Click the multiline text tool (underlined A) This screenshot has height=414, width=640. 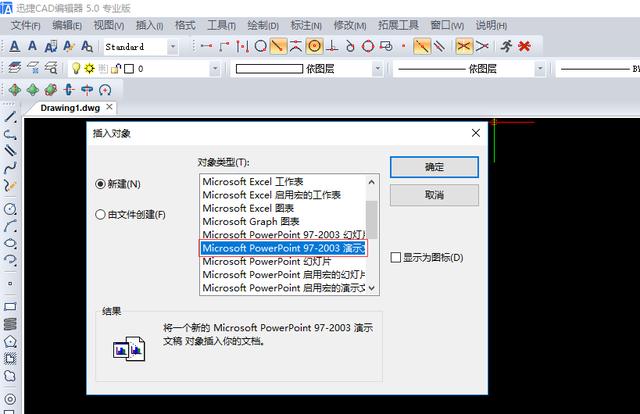pos(15,47)
